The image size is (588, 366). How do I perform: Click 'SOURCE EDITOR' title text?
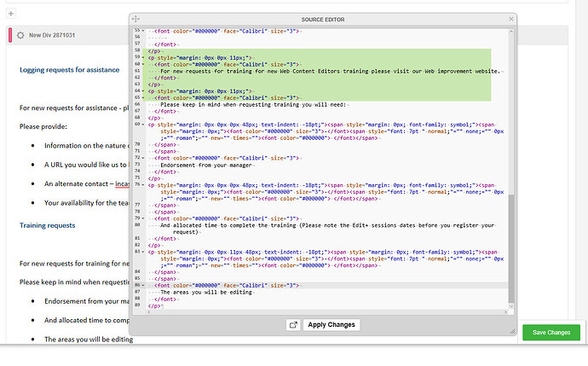(x=323, y=19)
